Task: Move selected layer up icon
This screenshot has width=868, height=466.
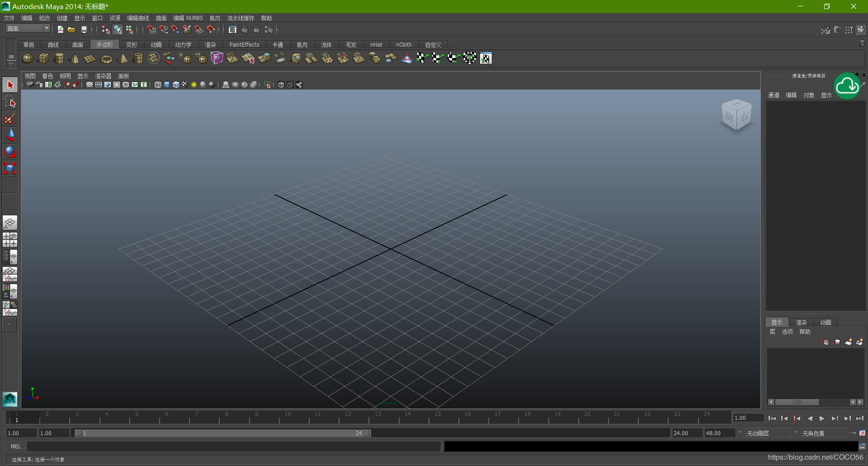Action: point(825,342)
